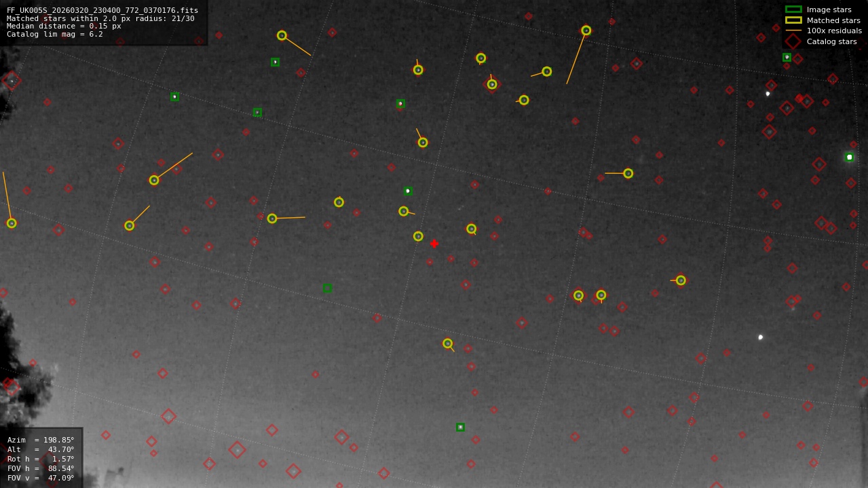Click the red center cross marker
The width and height of the screenshot is (868, 488).
(x=434, y=244)
